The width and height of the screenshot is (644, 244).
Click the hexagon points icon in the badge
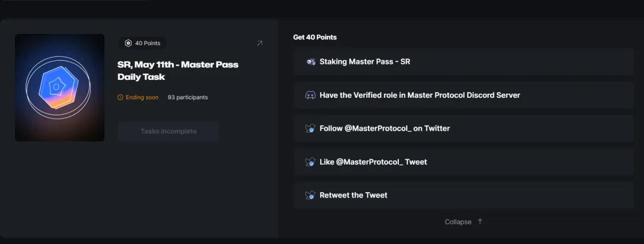[128, 43]
